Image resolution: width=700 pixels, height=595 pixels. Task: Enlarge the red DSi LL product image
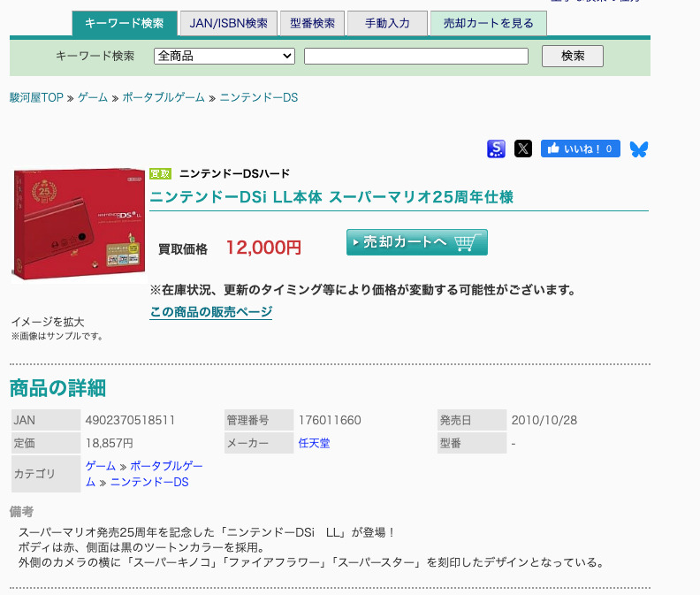point(79,225)
